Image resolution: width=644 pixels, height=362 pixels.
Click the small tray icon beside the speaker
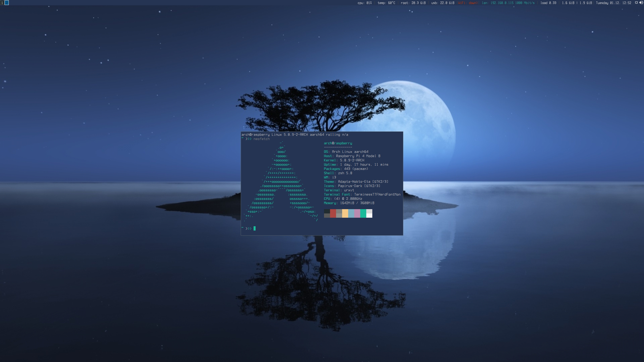pyautogui.click(x=636, y=3)
